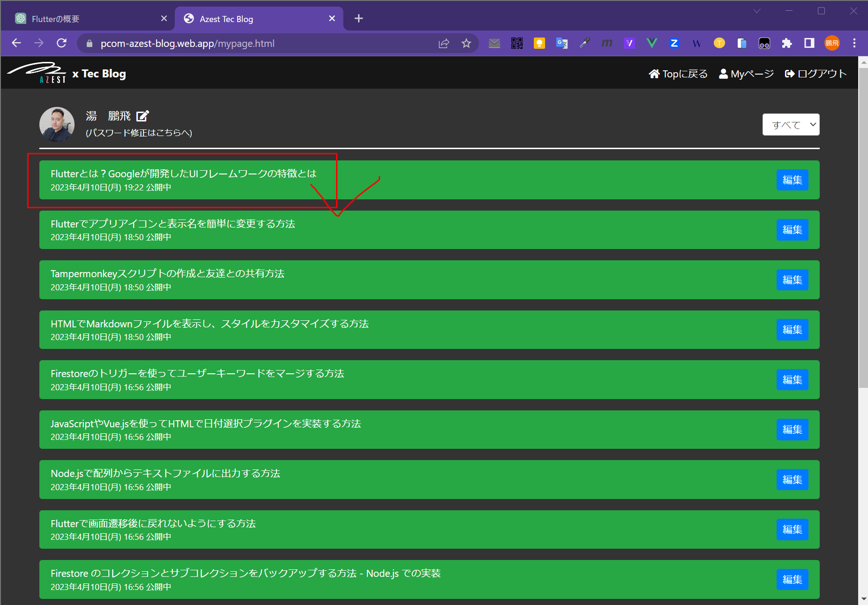Viewport: 868px width, 605px height.
Task: Toggle the browser side panel
Action: [809, 44]
